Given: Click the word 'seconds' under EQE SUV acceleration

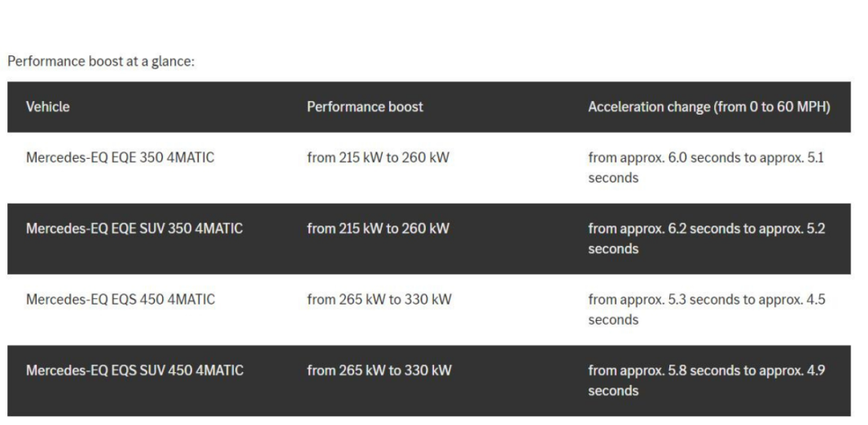Looking at the screenshot, I should pyautogui.click(x=613, y=249).
